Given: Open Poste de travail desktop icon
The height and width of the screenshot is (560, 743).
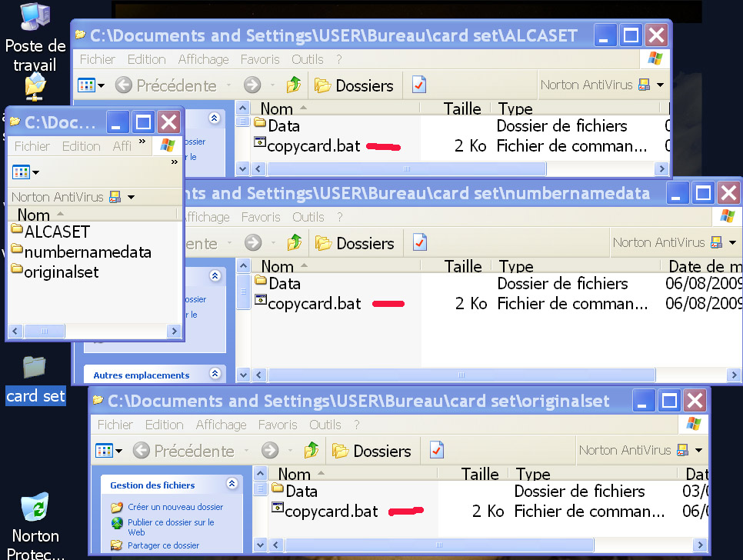Looking at the screenshot, I should [35, 37].
